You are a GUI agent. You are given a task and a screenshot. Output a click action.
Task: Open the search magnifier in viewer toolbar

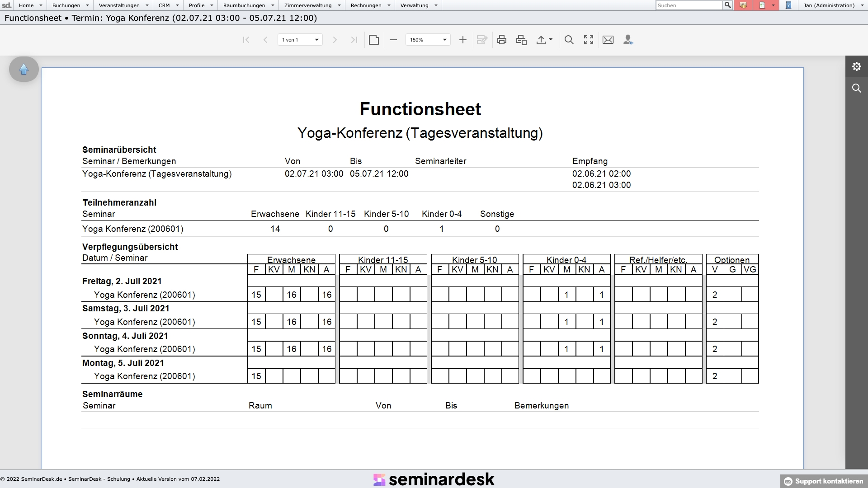569,40
